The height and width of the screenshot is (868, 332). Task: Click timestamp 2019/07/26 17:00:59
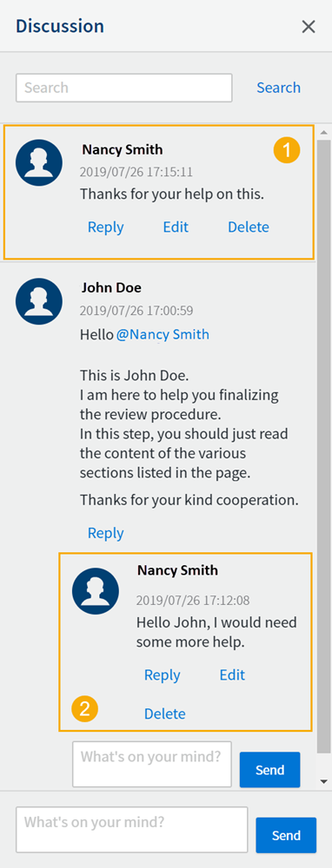pos(136,311)
